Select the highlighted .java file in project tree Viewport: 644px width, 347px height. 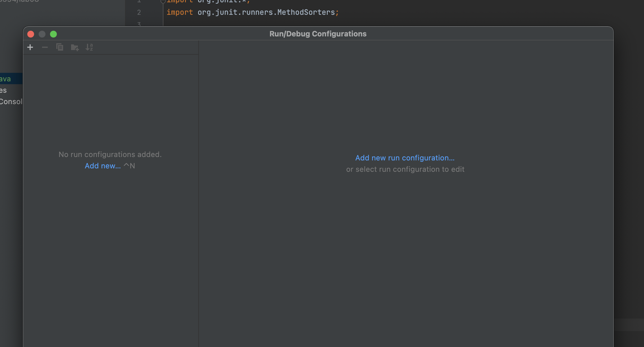click(6, 79)
